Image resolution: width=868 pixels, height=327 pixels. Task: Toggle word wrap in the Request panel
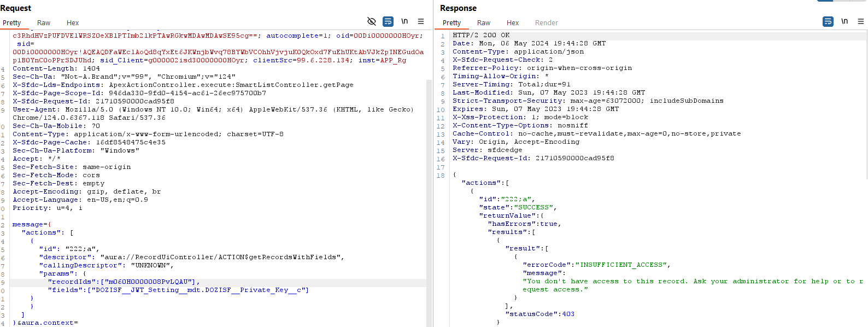pos(388,21)
